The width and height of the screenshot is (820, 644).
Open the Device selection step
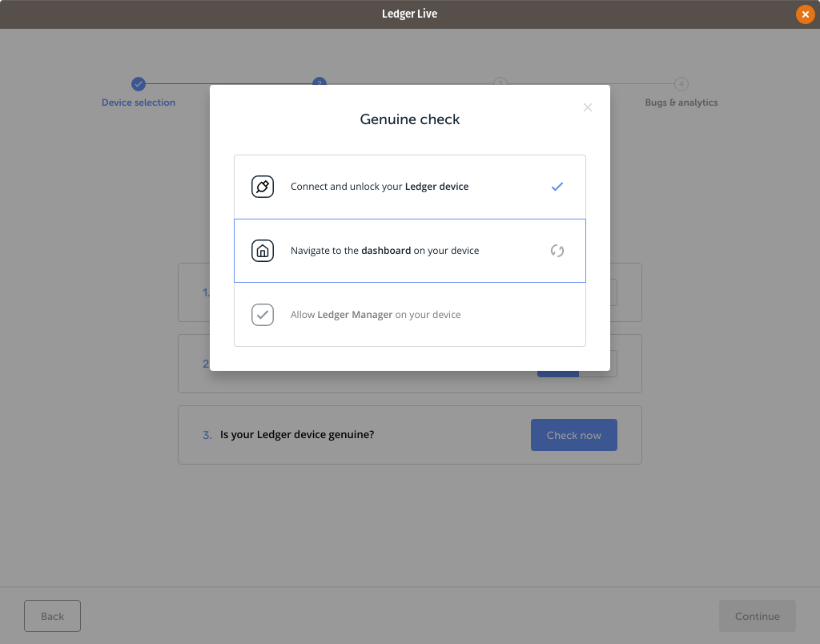[x=138, y=103]
